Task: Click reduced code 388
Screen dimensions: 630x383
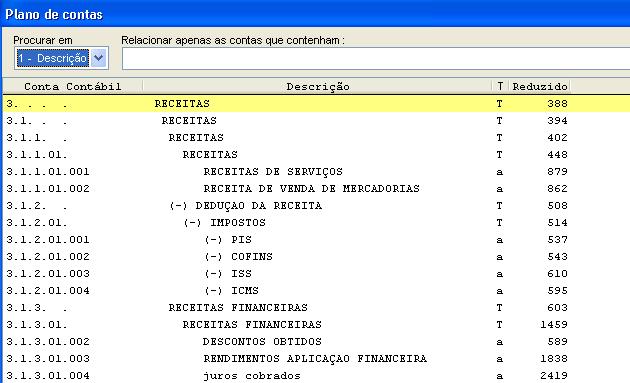Action: tap(557, 104)
